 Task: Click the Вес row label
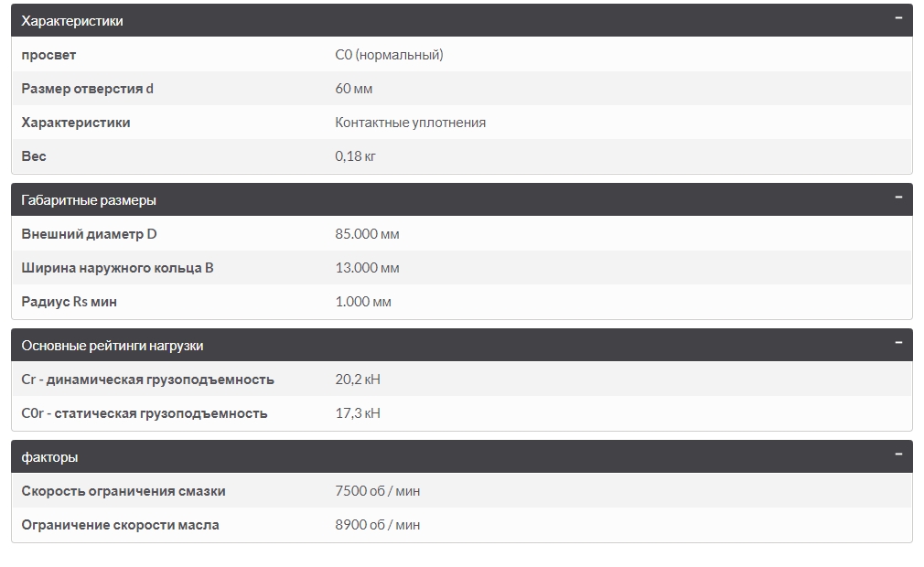(x=34, y=156)
